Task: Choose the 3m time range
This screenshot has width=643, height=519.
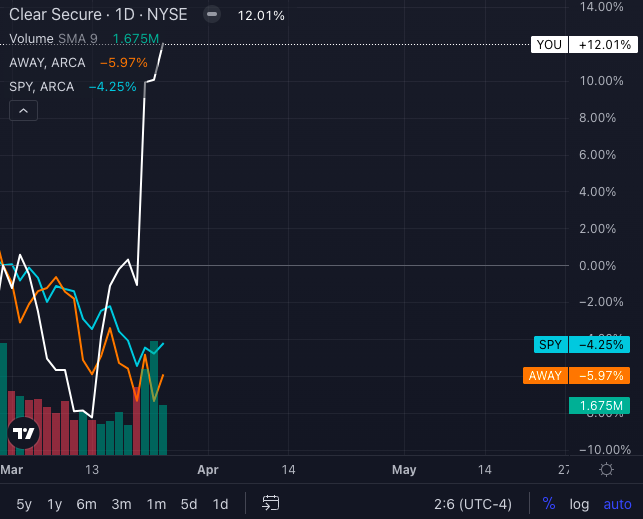Action: click(x=121, y=503)
